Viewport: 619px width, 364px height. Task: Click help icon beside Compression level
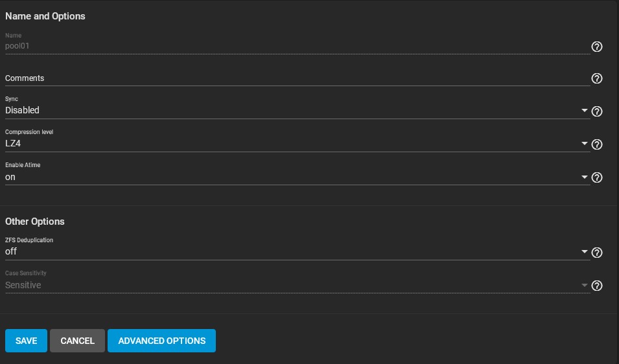tap(596, 144)
